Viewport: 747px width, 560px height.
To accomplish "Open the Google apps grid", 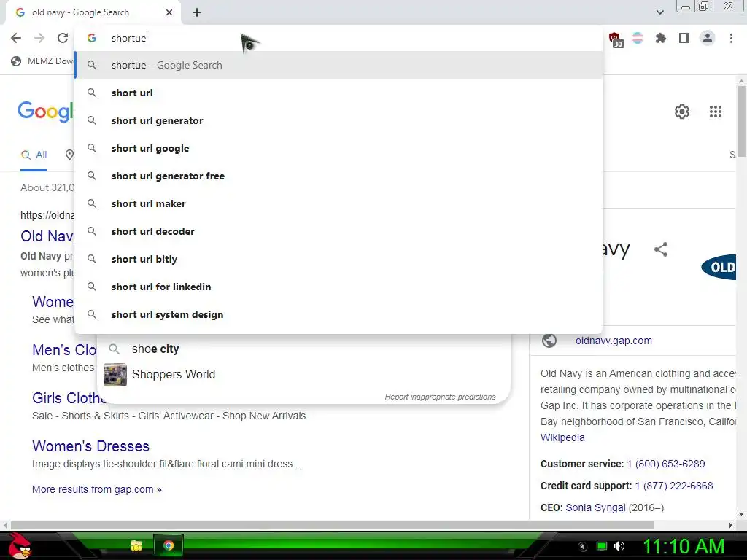I will (x=715, y=112).
